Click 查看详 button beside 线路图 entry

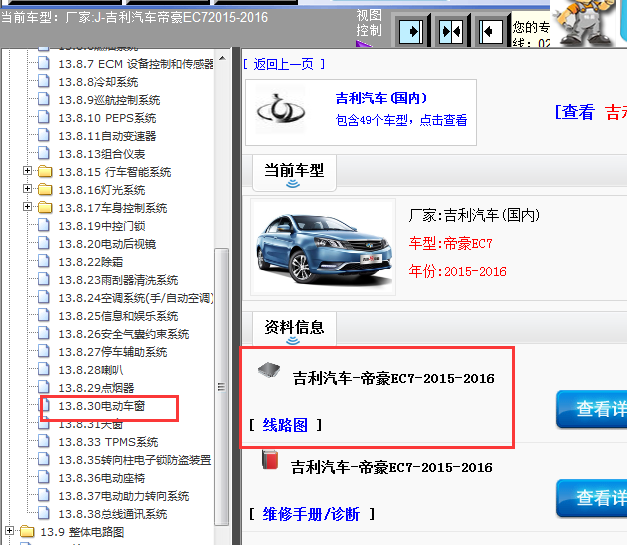click(592, 409)
